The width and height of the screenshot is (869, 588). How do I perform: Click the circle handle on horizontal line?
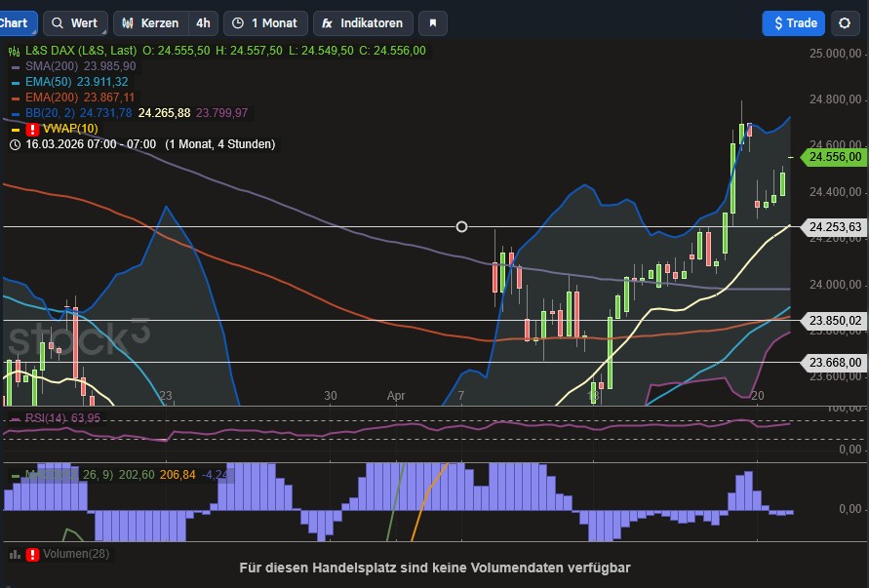(462, 226)
